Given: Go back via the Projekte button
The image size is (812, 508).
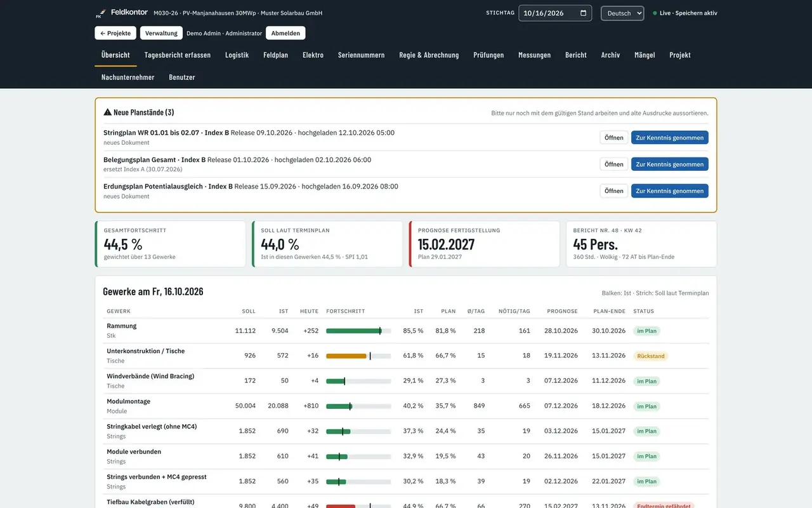Looking at the screenshot, I should pyautogui.click(x=115, y=33).
